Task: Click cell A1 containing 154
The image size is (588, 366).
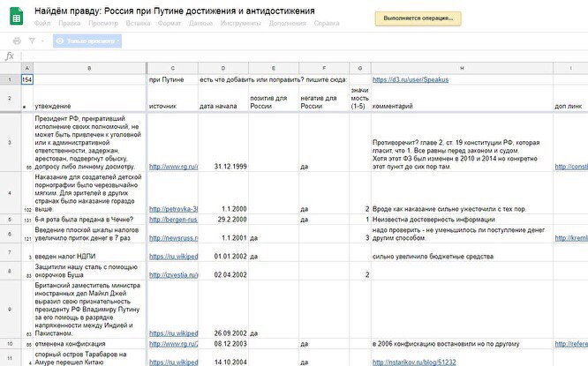Action: tap(27, 79)
